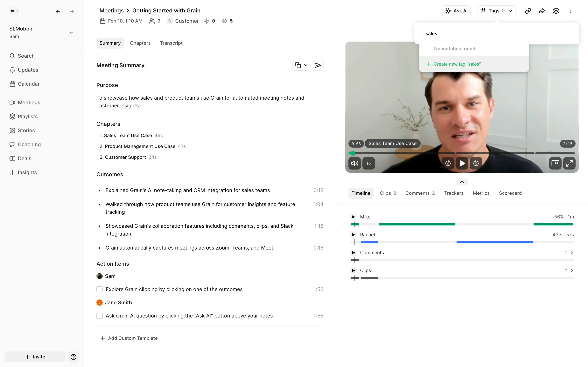Copy the meeting link with the link icon
This screenshot has height=367, width=588.
528,11
